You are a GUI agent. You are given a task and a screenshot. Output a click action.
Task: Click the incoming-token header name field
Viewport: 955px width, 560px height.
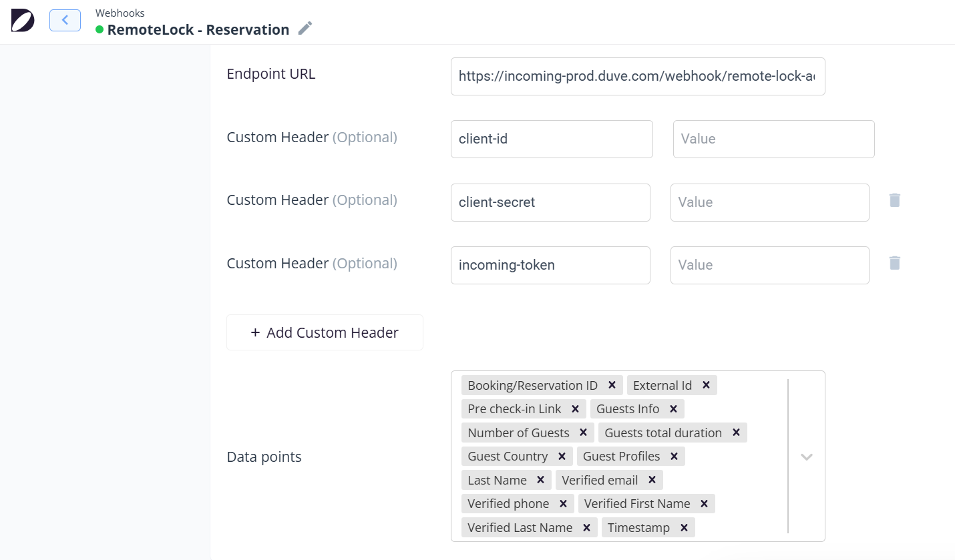click(550, 265)
